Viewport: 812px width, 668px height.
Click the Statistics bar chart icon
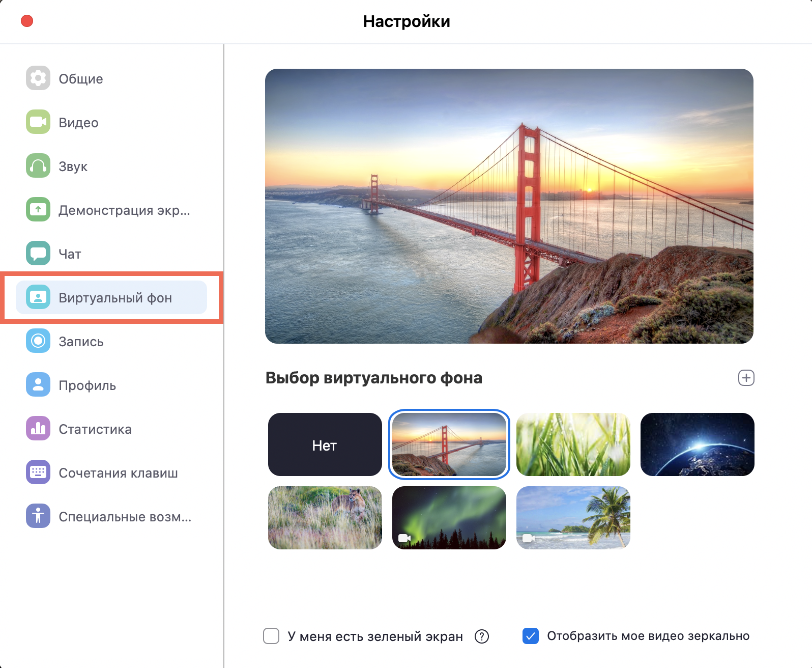38,429
